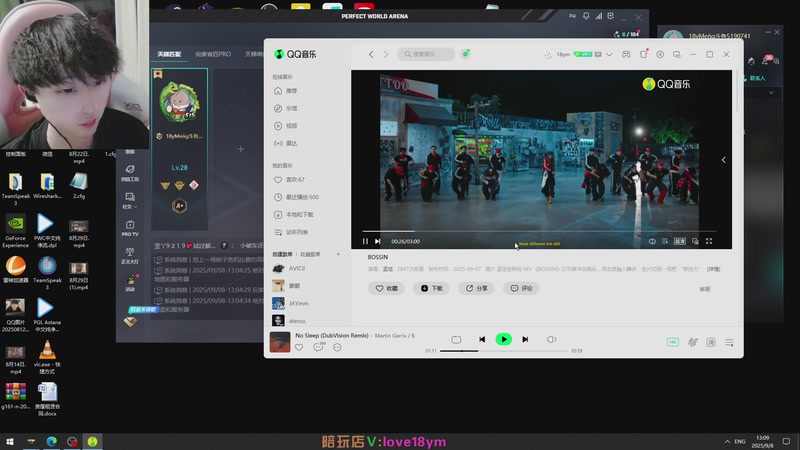Image resolution: width=800 pixels, height=450 pixels.
Task: Open the sound effects icon
Action: [692, 342]
